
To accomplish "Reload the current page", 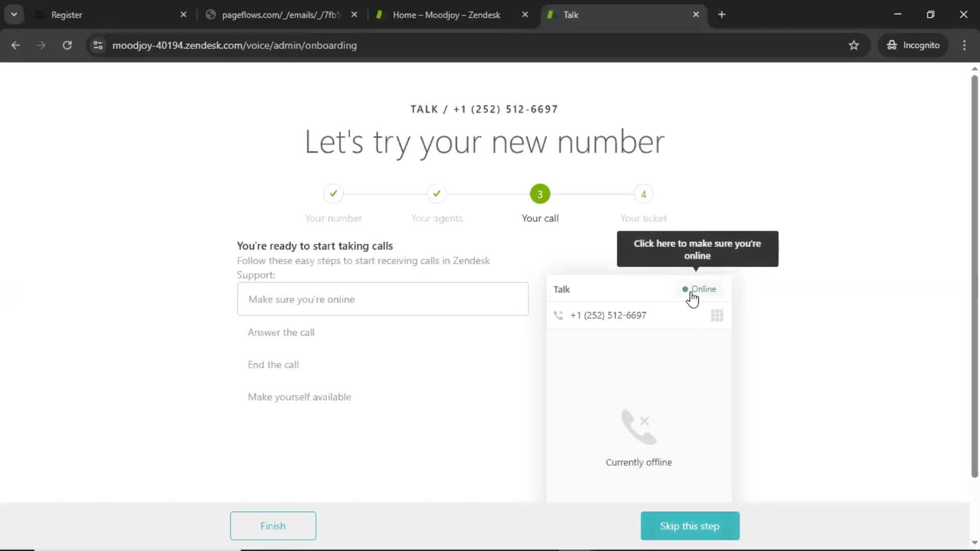I will click(x=67, y=45).
